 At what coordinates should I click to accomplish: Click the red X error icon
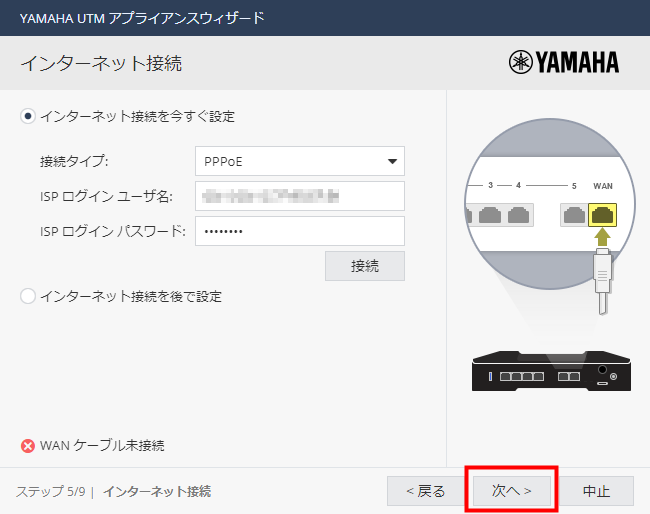28,445
